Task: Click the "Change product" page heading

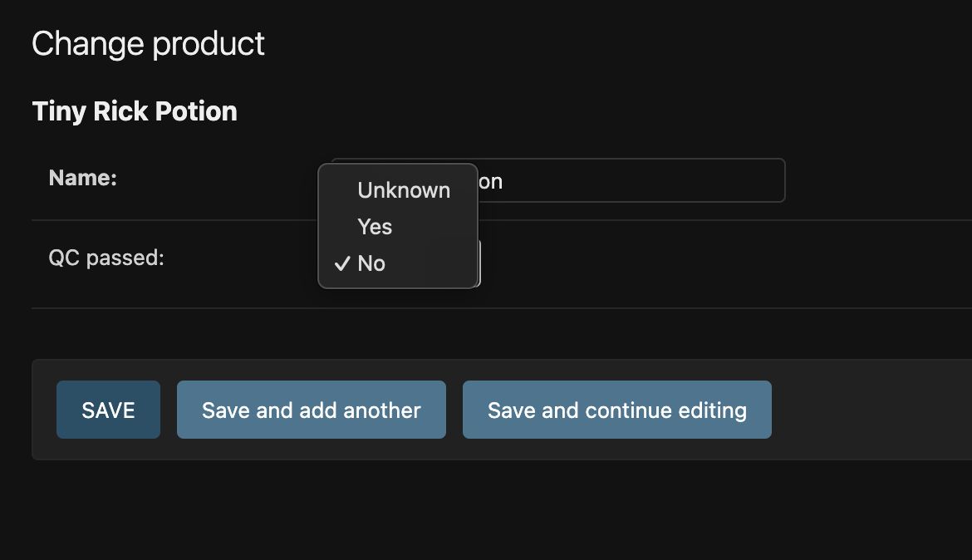Action: pyautogui.click(x=148, y=43)
